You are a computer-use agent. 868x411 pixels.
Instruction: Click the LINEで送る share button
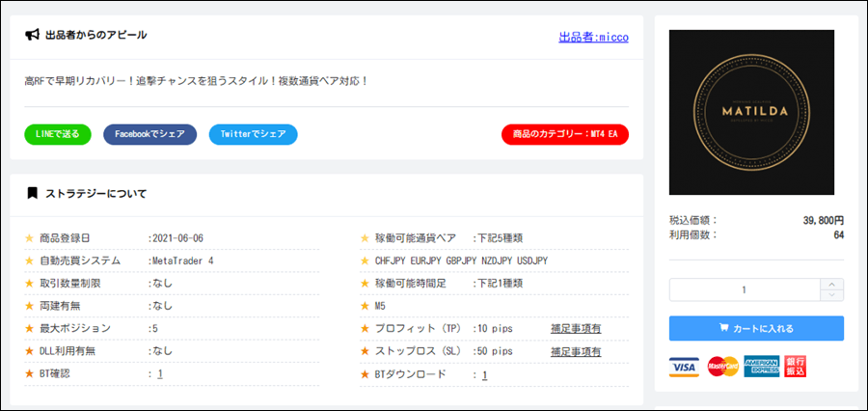click(58, 134)
